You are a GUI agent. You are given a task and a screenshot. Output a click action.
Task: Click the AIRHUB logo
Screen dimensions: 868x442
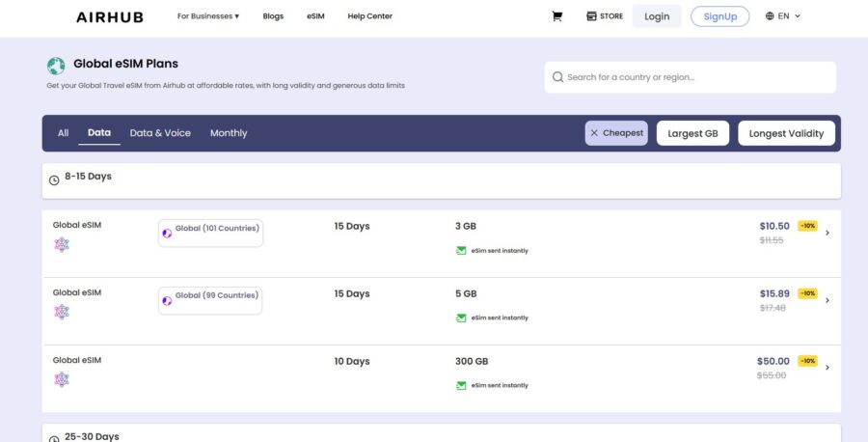[110, 17]
